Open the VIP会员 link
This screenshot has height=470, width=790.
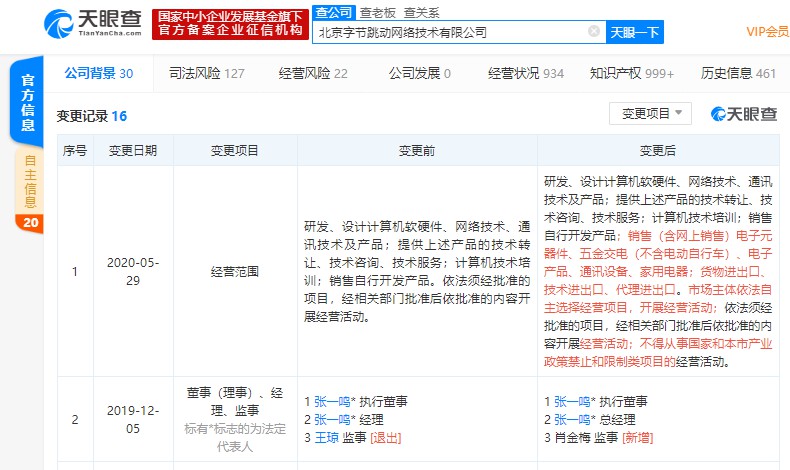click(x=768, y=32)
